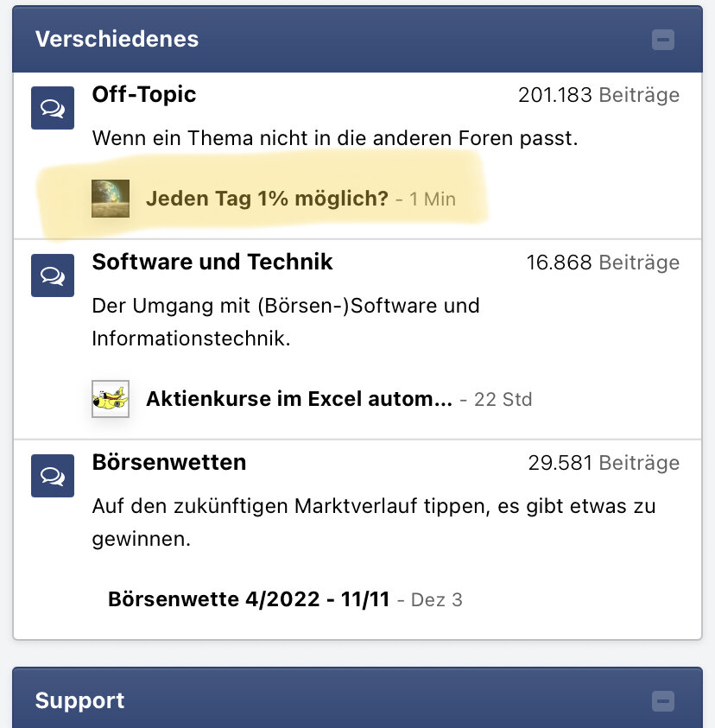Click the '29.581 Beiträge' post count

pyautogui.click(x=604, y=463)
